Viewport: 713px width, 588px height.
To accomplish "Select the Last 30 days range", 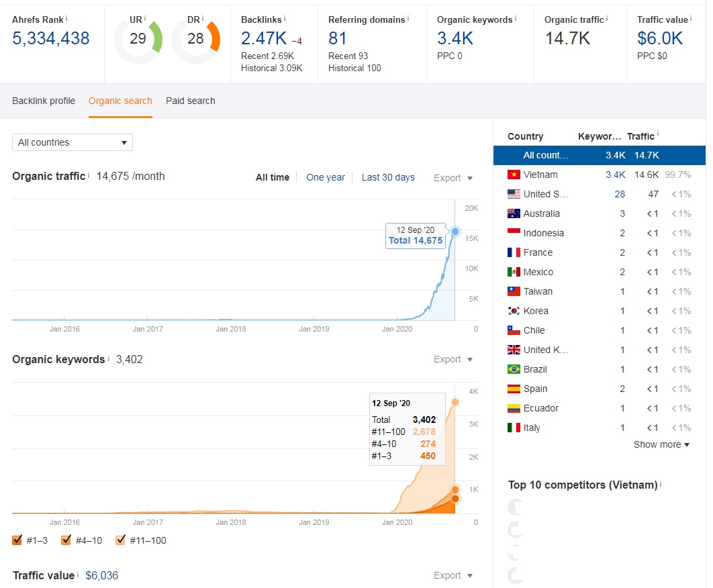I will [388, 177].
